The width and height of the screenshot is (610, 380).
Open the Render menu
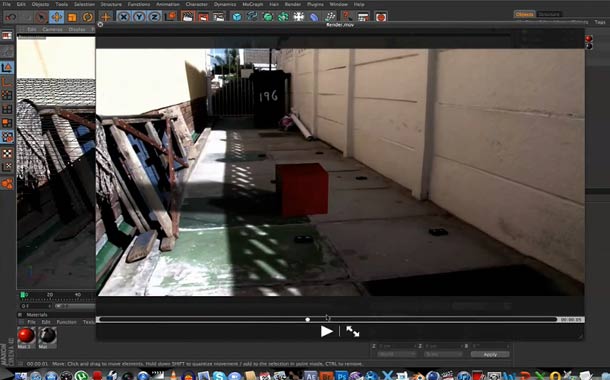click(x=293, y=4)
